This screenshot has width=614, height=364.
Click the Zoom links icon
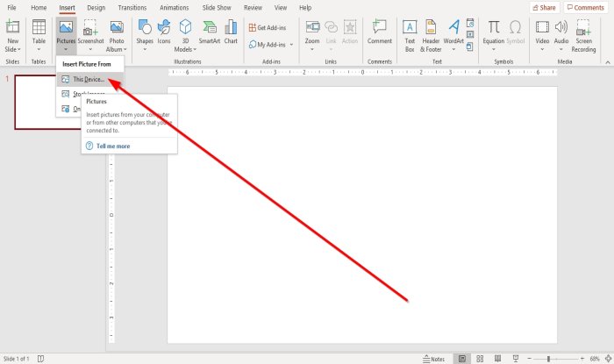(x=312, y=27)
